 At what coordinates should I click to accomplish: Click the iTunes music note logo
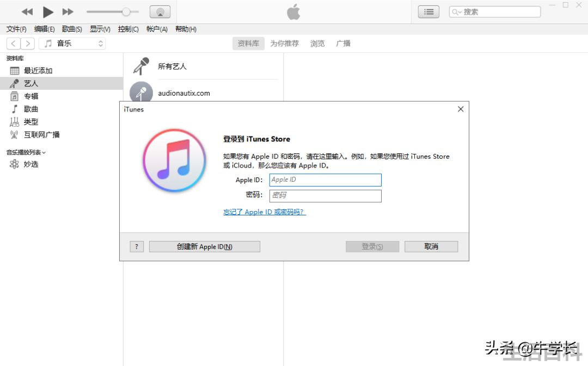tap(175, 160)
